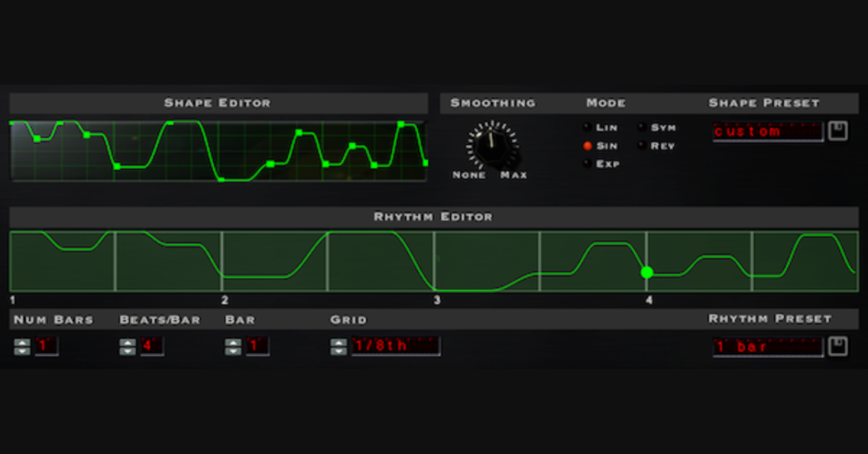
Task: Click the Shape Editor header bar
Action: (218, 103)
